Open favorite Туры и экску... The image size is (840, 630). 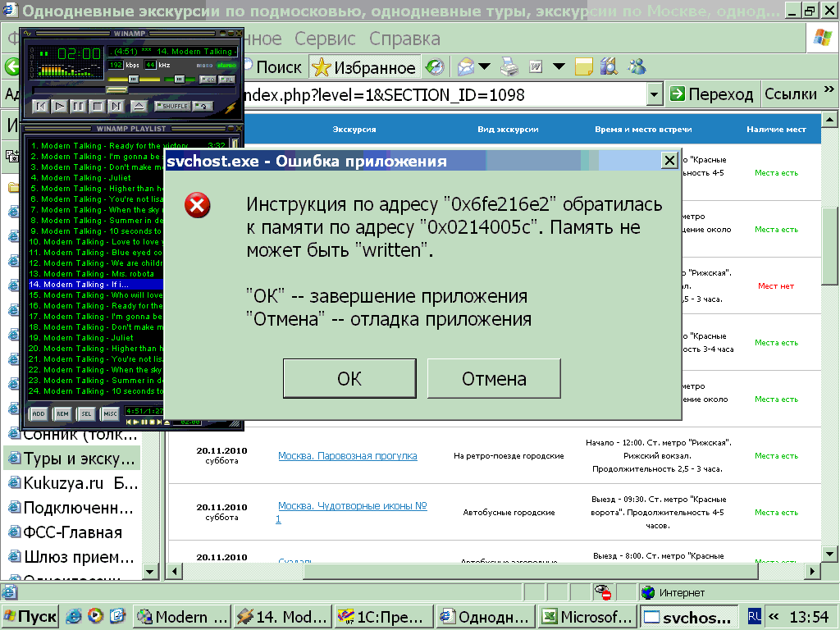[73, 459]
